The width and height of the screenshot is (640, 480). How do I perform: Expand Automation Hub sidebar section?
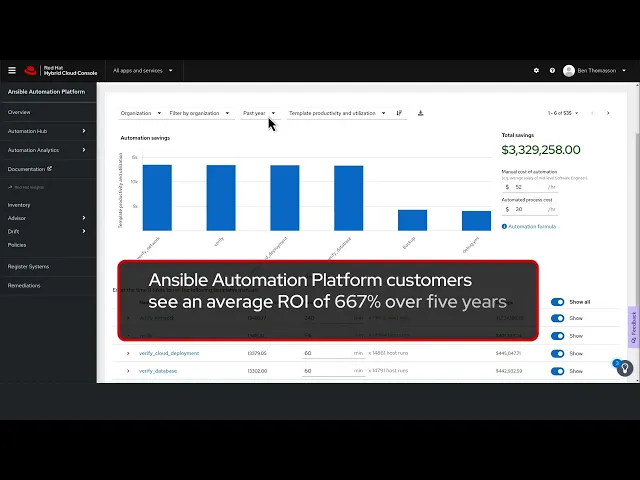pos(48,131)
